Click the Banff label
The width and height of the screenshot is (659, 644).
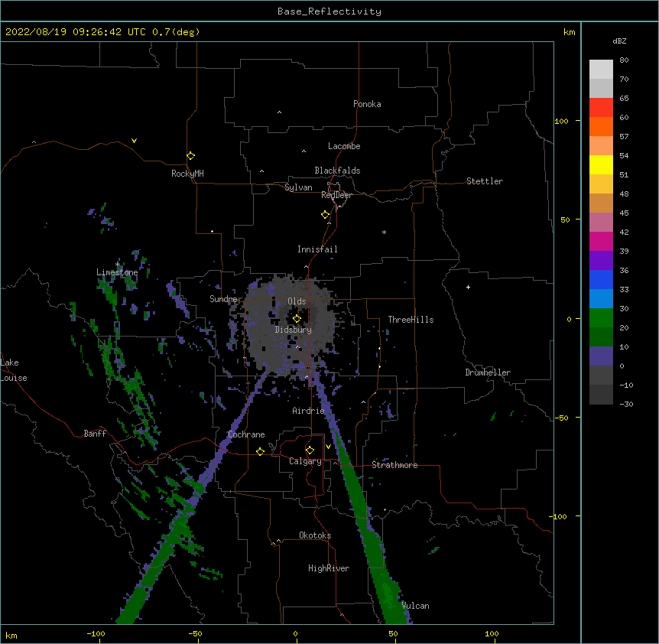click(95, 434)
